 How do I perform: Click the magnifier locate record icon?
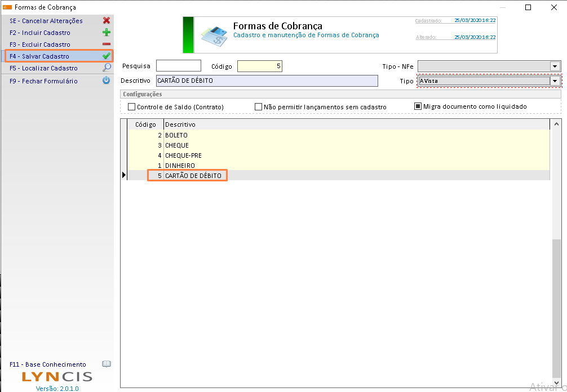coord(106,68)
